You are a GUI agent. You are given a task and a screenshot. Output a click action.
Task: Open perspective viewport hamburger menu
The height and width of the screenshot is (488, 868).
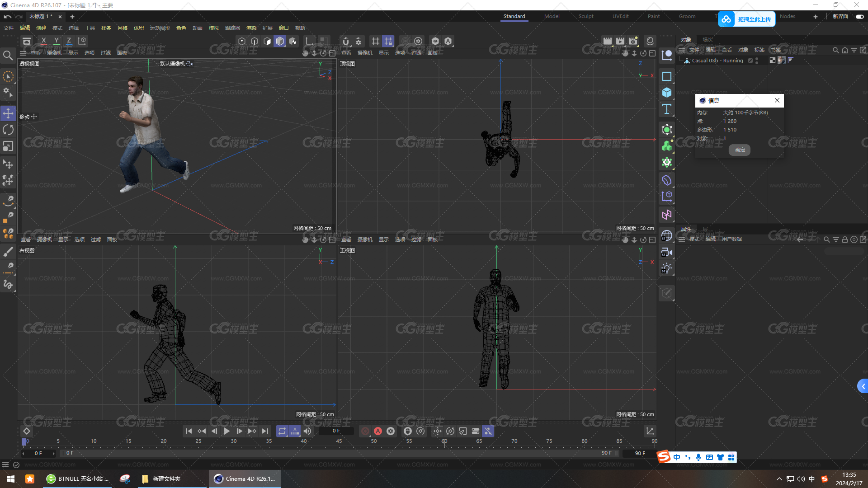point(23,53)
